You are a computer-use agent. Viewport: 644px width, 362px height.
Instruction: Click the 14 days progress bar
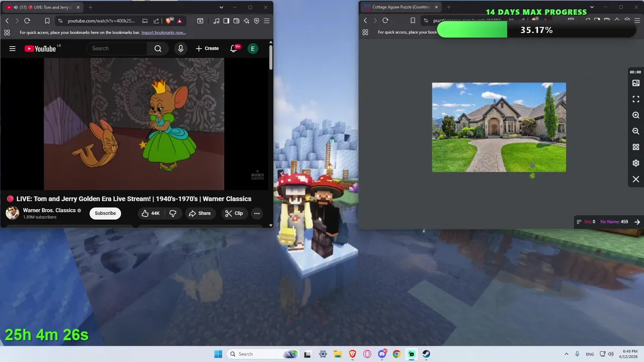pos(537,30)
